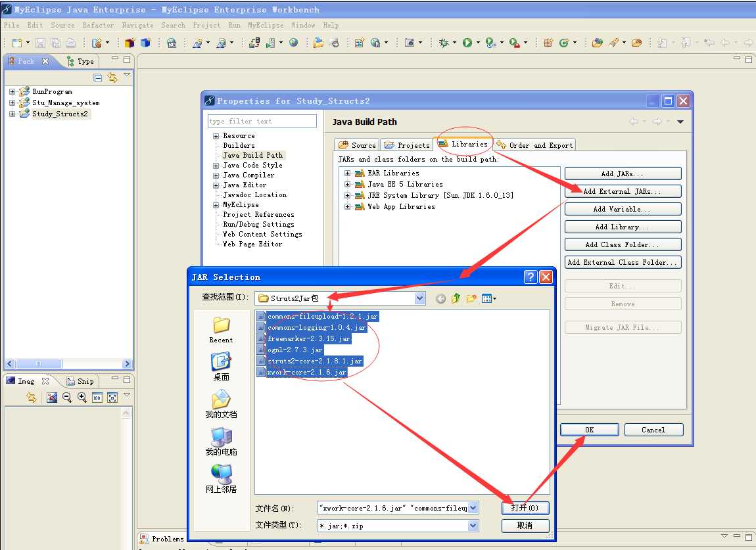Open the Refactor menu
The width and height of the screenshot is (756, 550).
click(x=98, y=25)
